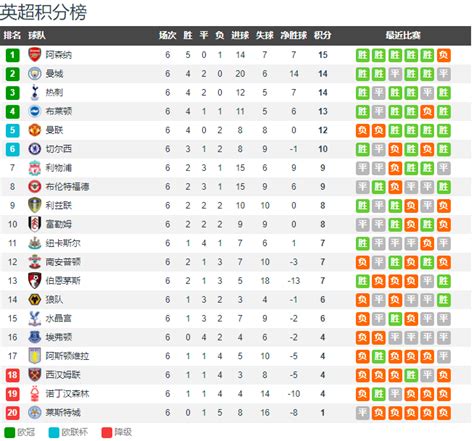Click the West Ham United crest
Image resolution: width=474 pixels, height=441 pixels.
point(35,375)
